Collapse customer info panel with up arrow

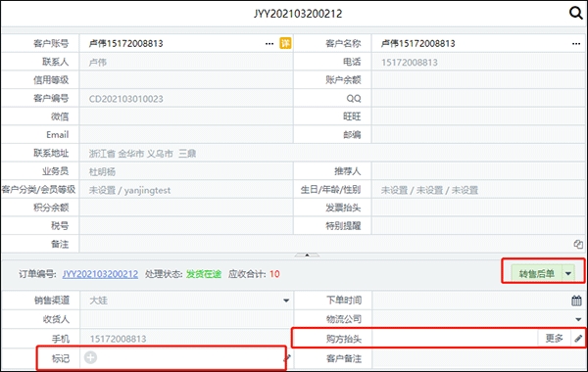[x=307, y=256]
